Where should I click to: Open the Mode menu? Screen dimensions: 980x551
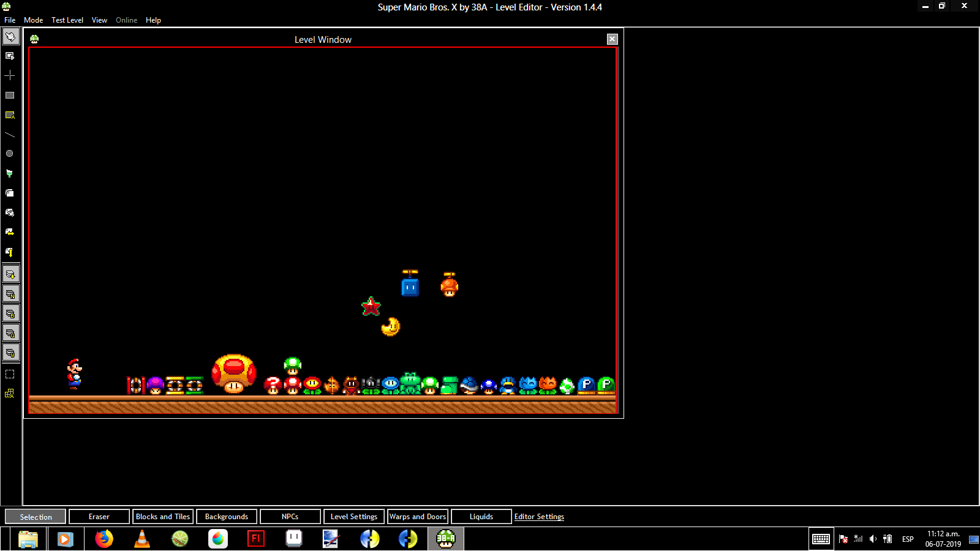(x=33, y=20)
